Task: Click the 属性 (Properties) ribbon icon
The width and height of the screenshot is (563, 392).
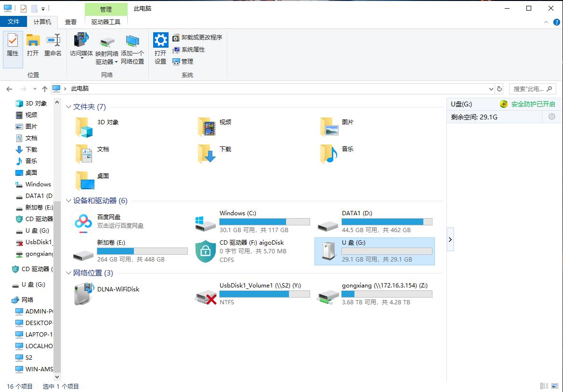Action: click(x=13, y=49)
